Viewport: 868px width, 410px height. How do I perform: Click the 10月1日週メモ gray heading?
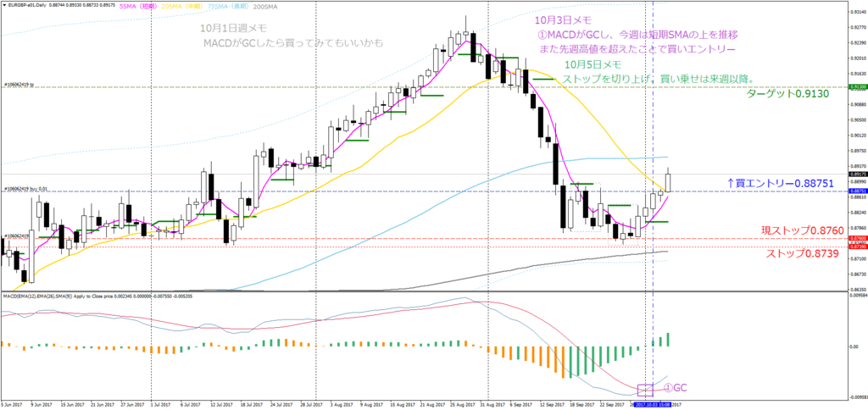coord(235,30)
